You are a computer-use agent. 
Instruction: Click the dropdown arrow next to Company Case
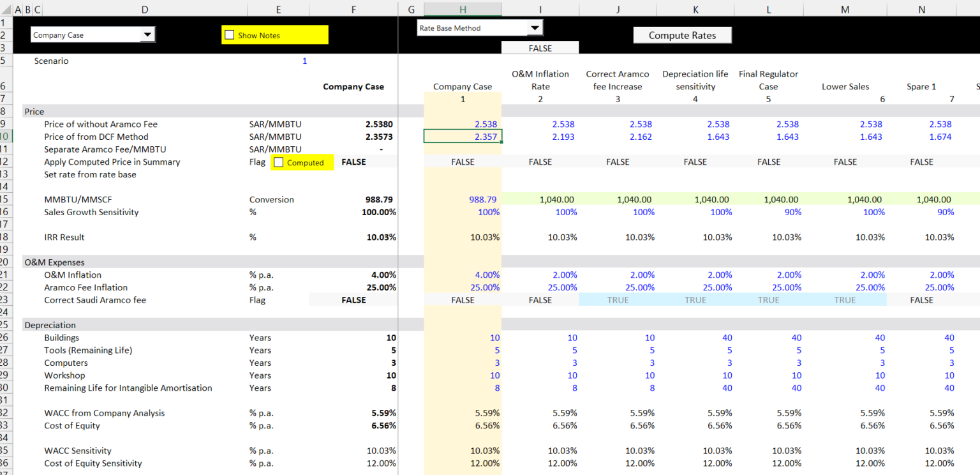coord(148,34)
